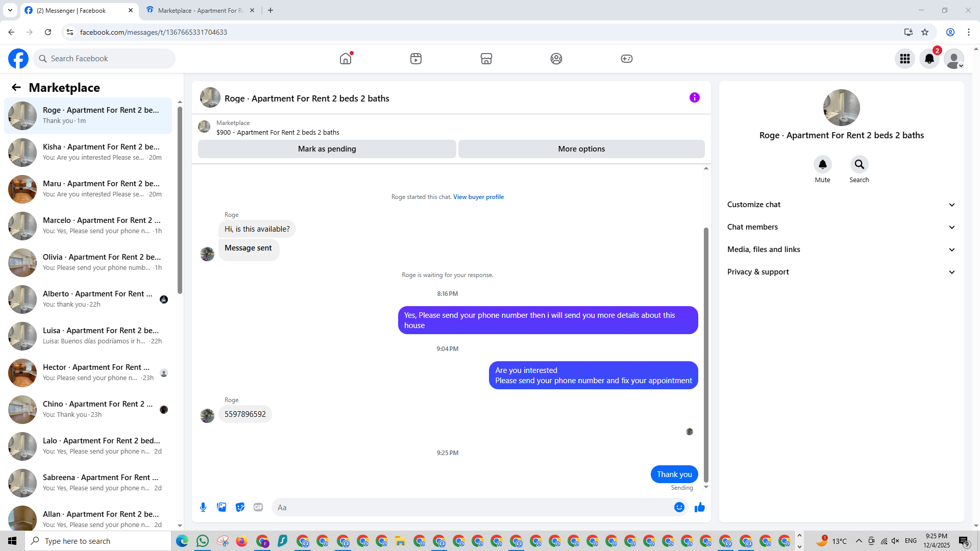Screen dimensions: 980x551
Task: Attach a photo using the image icon
Action: click(x=222, y=507)
